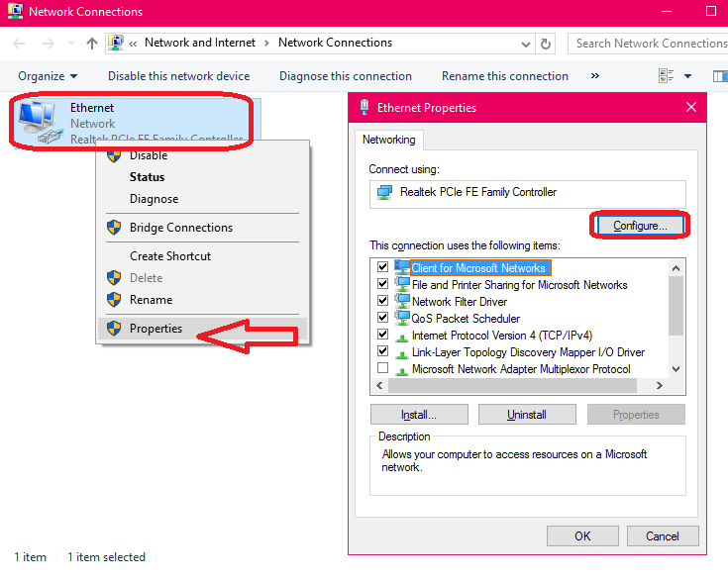Click the Multiplexor Protocol item icon
This screenshot has height=580, width=728.
pos(401,371)
